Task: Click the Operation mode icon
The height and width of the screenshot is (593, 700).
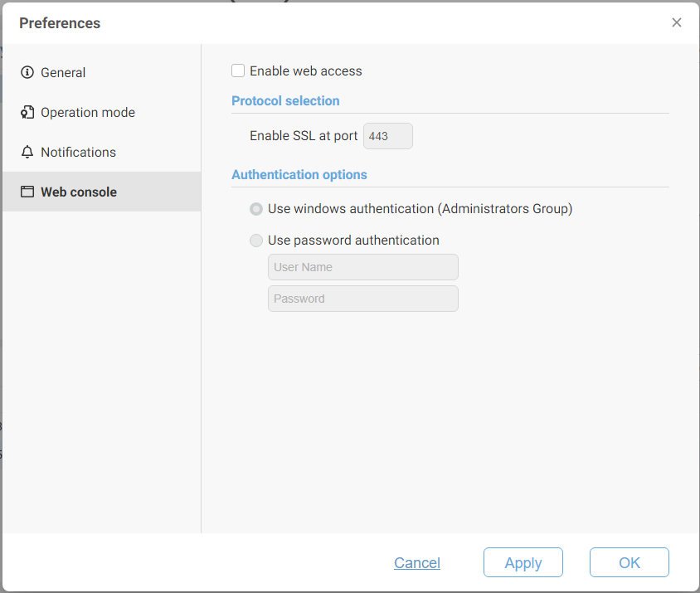Action: [x=27, y=112]
